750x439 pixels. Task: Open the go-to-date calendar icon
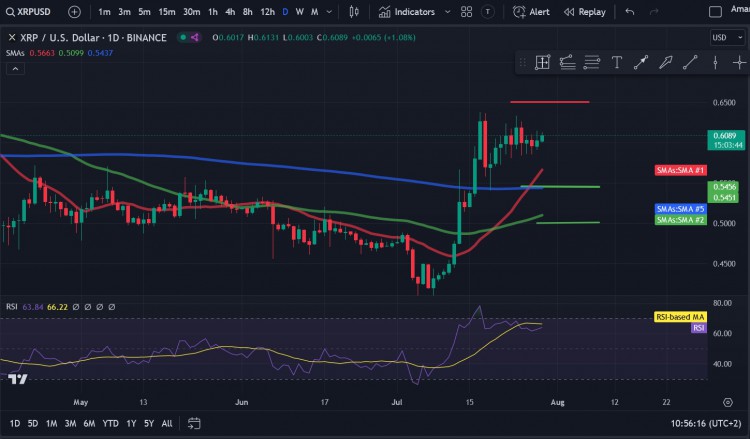194,423
